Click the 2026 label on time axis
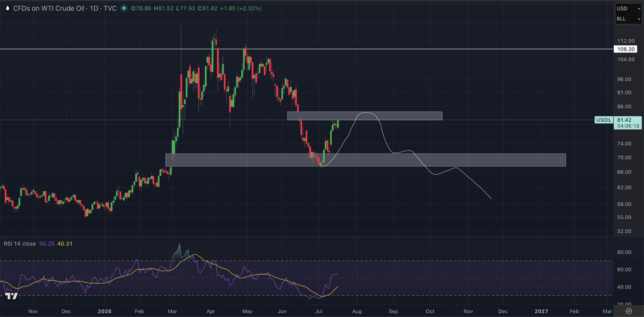This screenshot has height=317, width=644. (x=105, y=311)
